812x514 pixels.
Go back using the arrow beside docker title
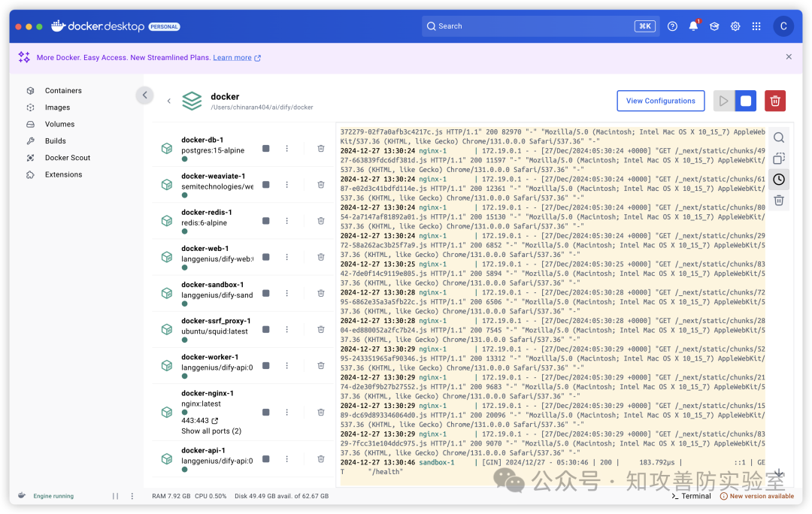169,101
